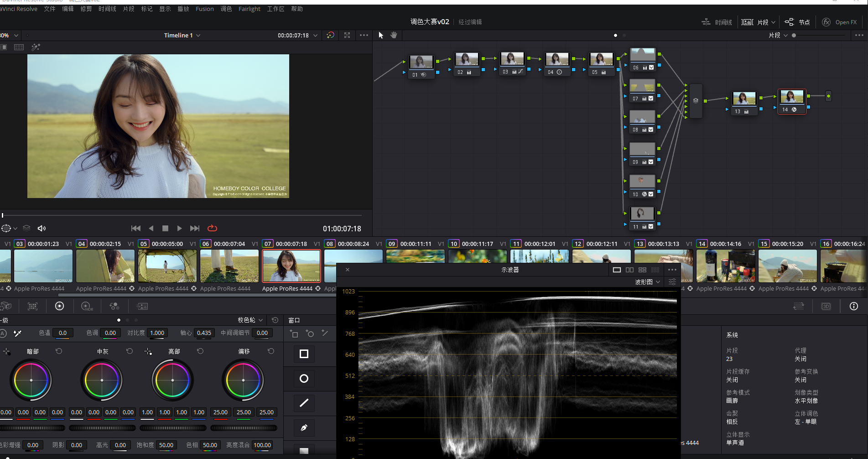Choose the linear line window tool
The width and height of the screenshot is (868, 459).
tap(304, 403)
